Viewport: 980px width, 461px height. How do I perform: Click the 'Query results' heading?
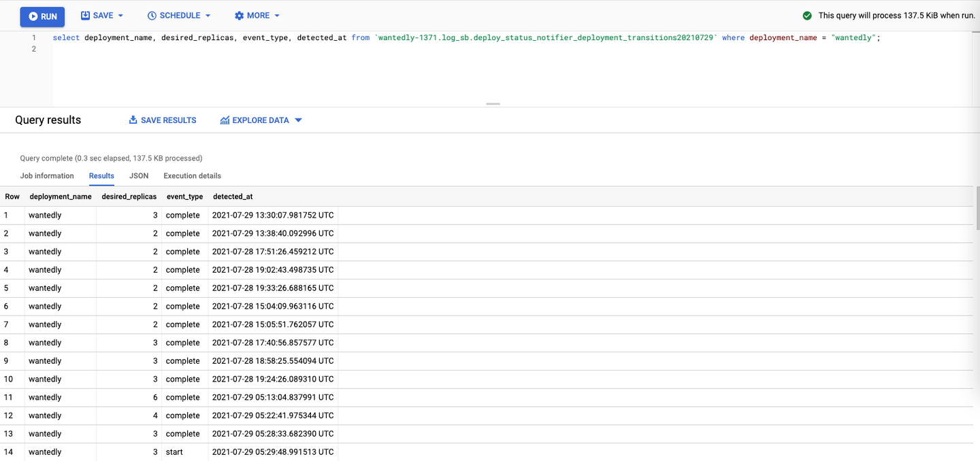tap(48, 120)
